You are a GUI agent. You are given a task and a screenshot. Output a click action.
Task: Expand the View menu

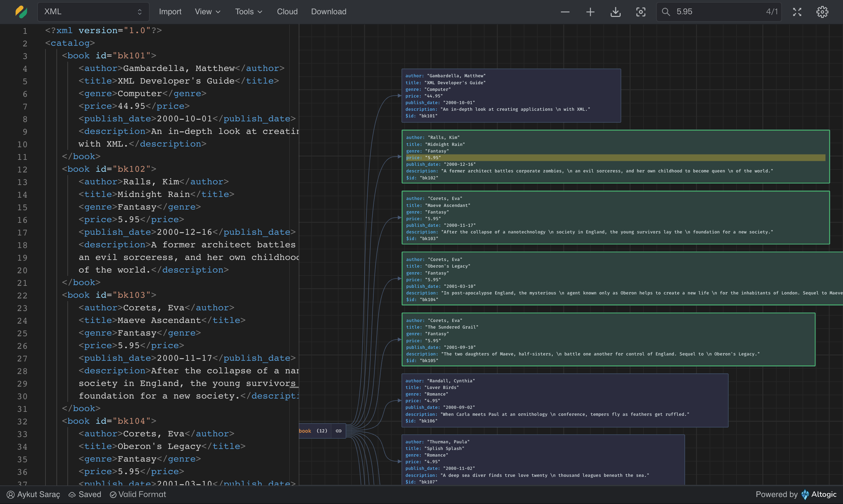[x=207, y=12]
